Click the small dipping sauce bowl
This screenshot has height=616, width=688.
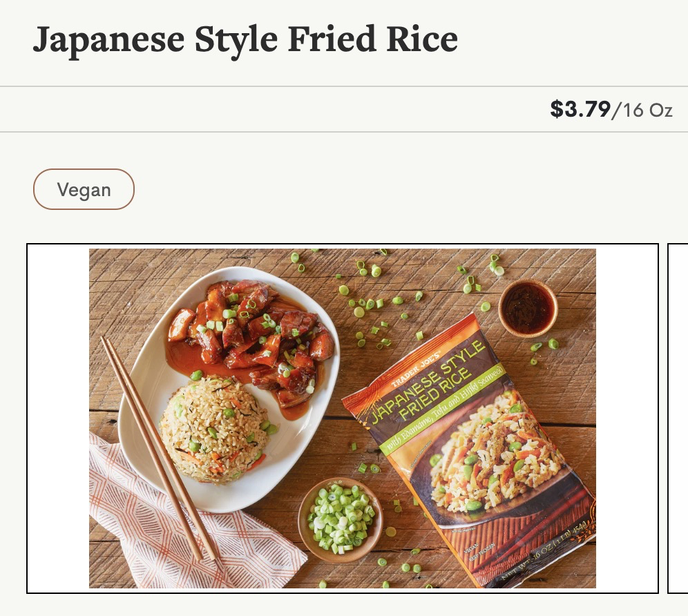click(528, 308)
